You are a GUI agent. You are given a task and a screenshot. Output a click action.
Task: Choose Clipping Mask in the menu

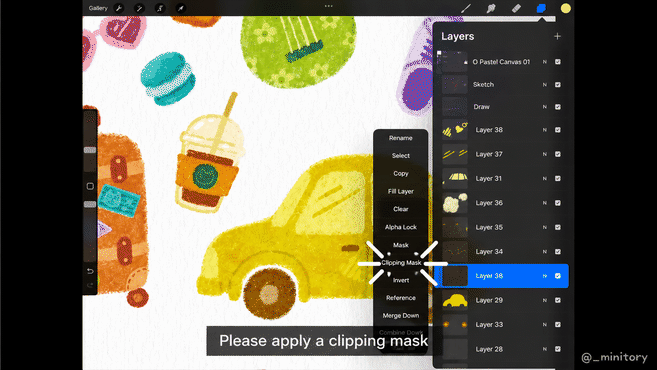pyautogui.click(x=401, y=263)
